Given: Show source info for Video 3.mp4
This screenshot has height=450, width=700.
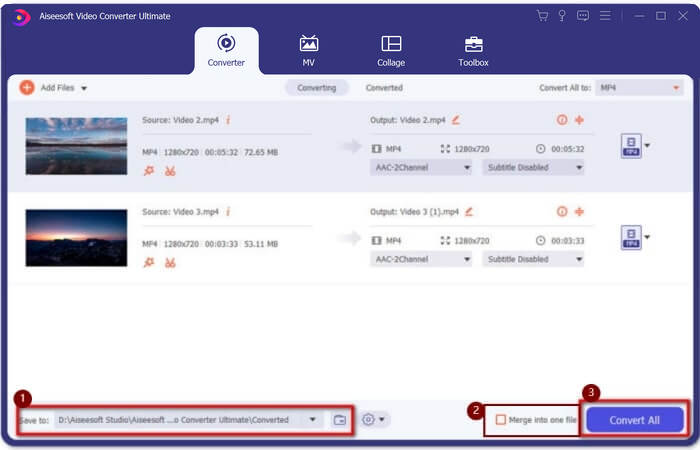Looking at the screenshot, I should tap(228, 212).
